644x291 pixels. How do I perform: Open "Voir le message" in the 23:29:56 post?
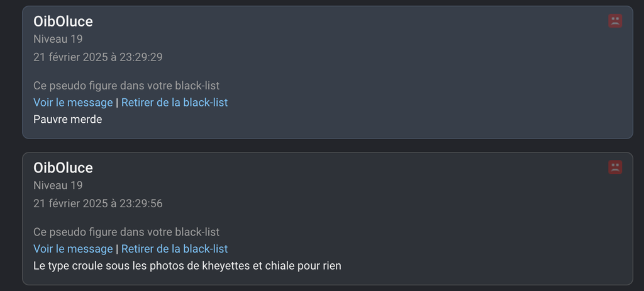click(x=73, y=249)
